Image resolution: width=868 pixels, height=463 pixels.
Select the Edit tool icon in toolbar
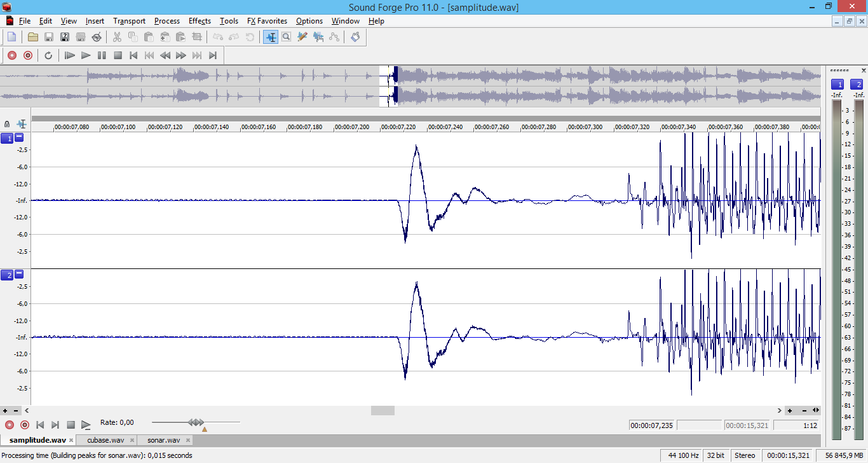click(x=271, y=37)
